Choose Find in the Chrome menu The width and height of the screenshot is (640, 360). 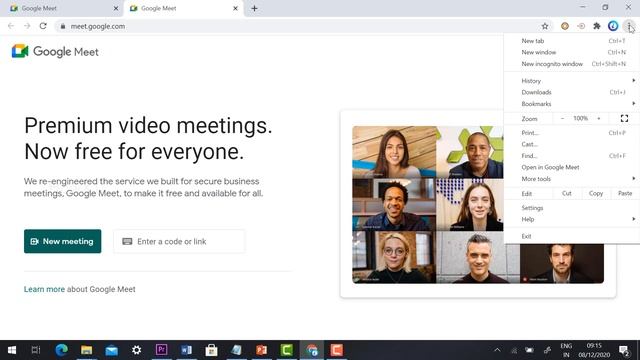571,156
